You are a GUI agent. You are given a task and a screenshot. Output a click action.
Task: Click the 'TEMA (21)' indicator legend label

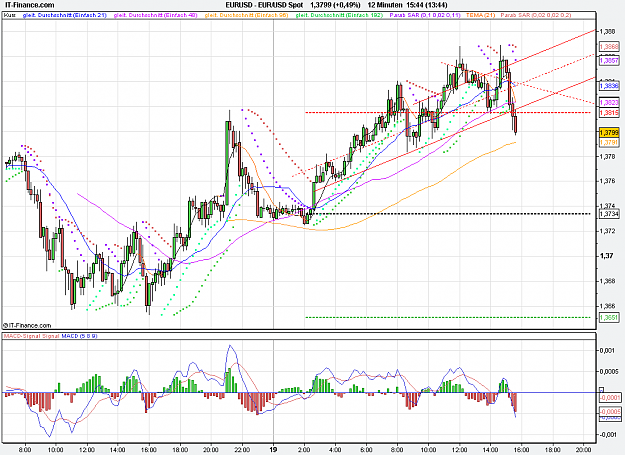[480, 15]
